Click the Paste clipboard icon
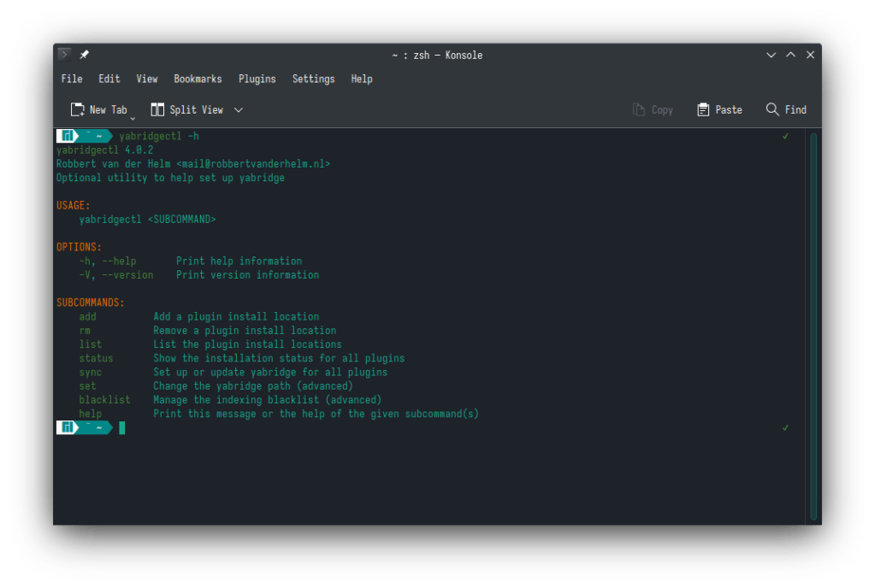Screen dimensions: 875x588 tap(703, 109)
